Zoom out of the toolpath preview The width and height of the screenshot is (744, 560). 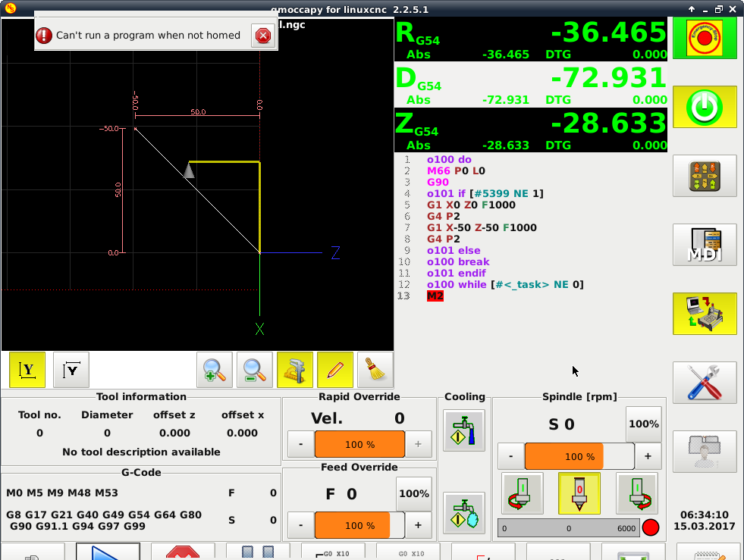255,370
